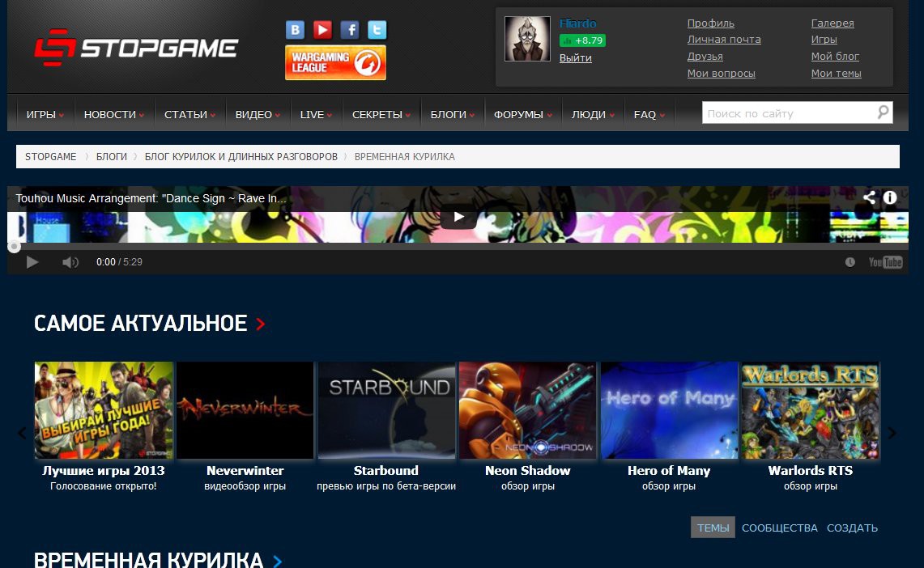The width and height of the screenshot is (924, 568).
Task: Click the Выйти logout link
Action: click(575, 58)
